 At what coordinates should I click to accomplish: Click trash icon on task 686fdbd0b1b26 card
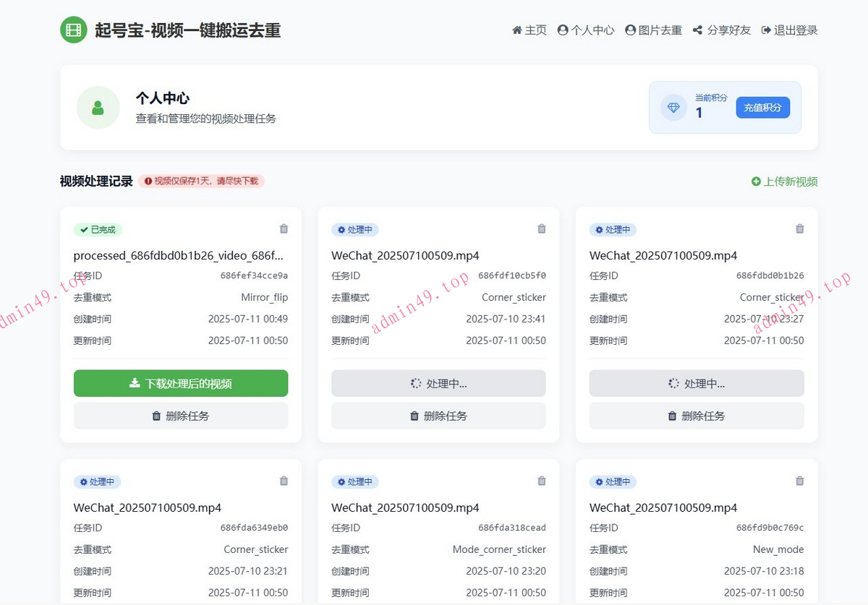coord(799,229)
